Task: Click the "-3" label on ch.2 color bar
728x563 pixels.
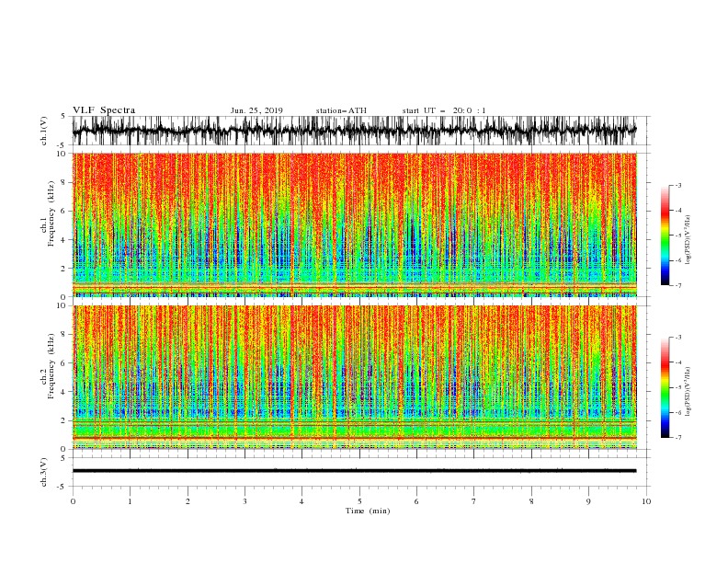Action: (678, 338)
